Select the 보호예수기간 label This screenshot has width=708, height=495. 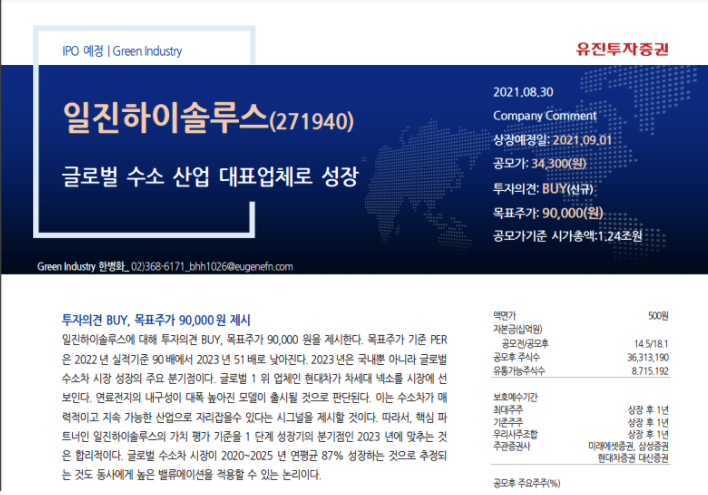pos(515,397)
